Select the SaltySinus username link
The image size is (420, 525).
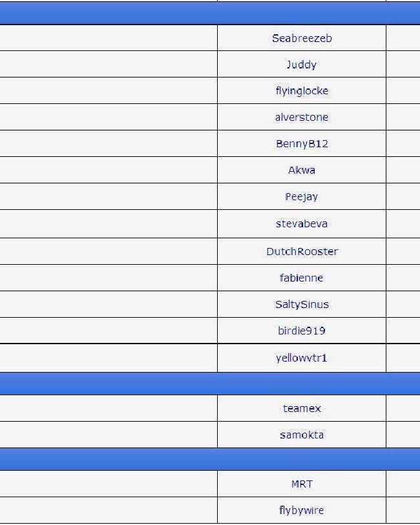(302, 304)
